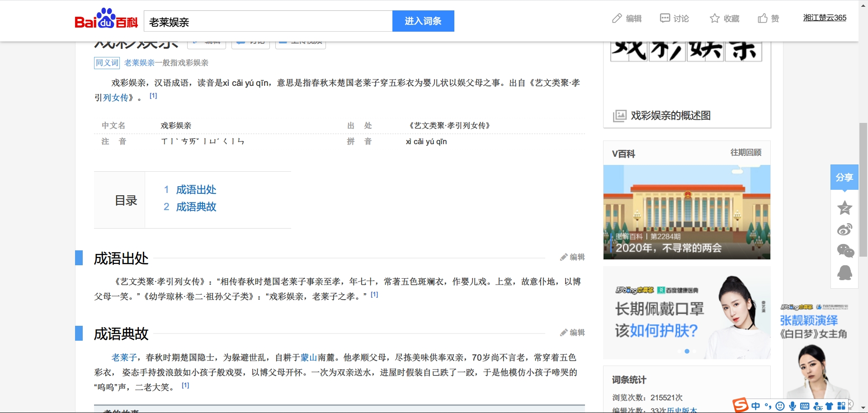The height and width of the screenshot is (413, 868).
Task: Click the 进入词条 search button
Action: (x=423, y=21)
